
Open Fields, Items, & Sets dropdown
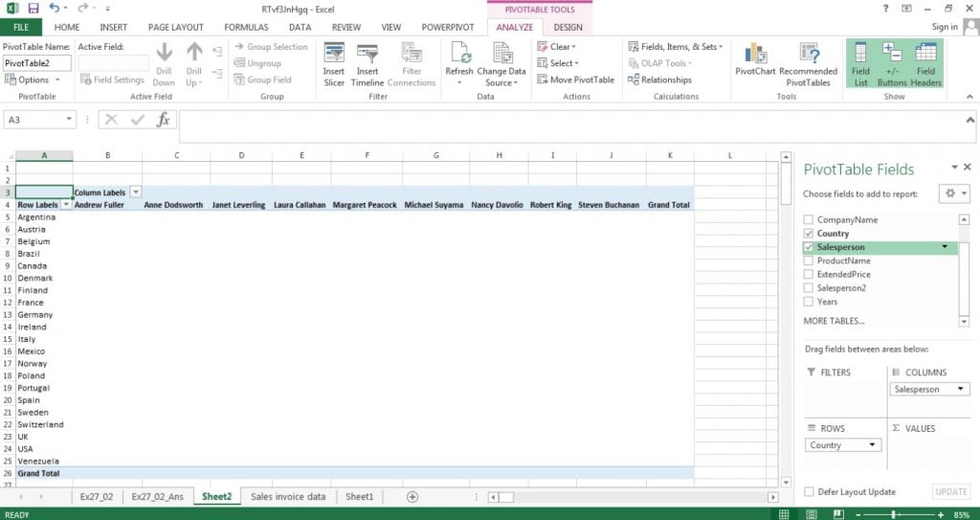click(675, 46)
